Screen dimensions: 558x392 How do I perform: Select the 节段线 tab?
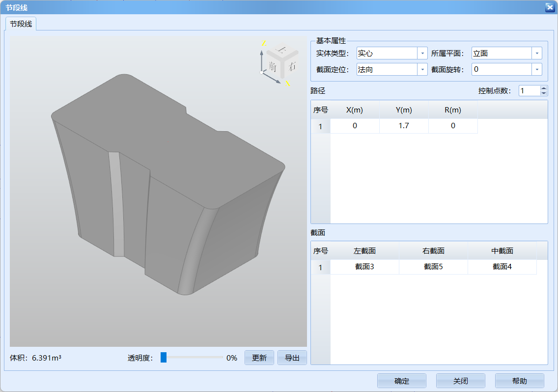click(21, 24)
